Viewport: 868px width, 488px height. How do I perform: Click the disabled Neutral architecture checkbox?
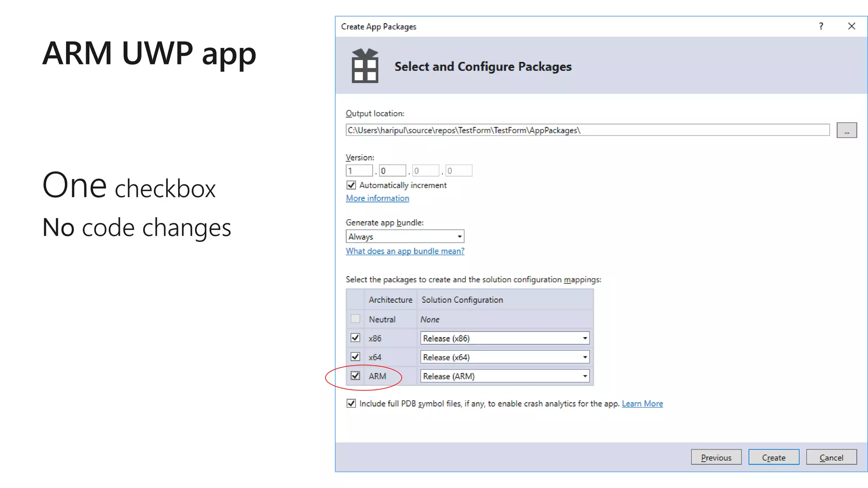tap(355, 319)
